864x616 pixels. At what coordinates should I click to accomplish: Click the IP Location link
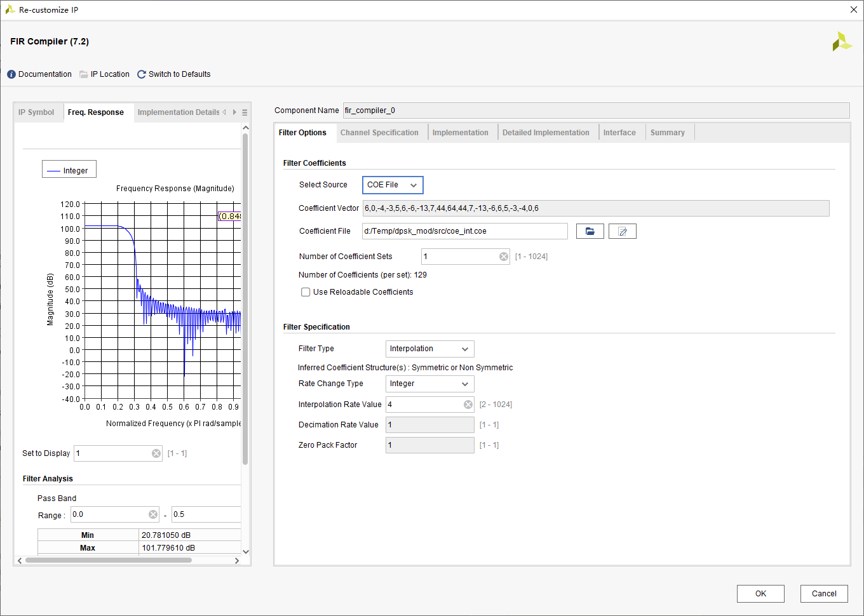pos(110,74)
